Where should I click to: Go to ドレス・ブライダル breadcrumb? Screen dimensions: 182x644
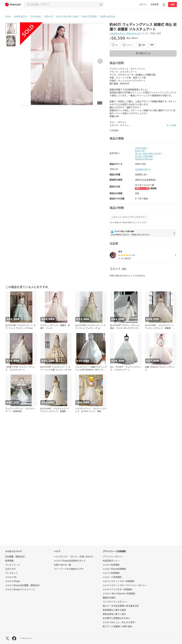point(89,16)
